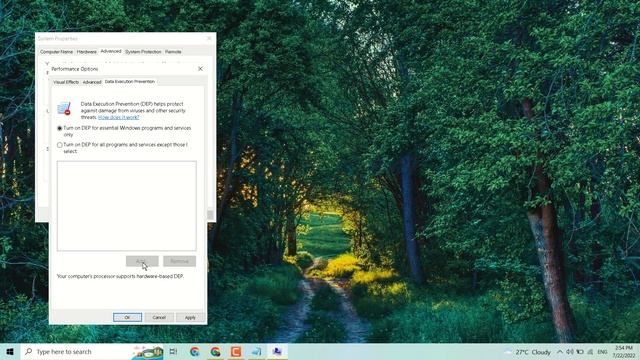Open Computer Name tab in System Properties
640x360 pixels.
[56, 52]
